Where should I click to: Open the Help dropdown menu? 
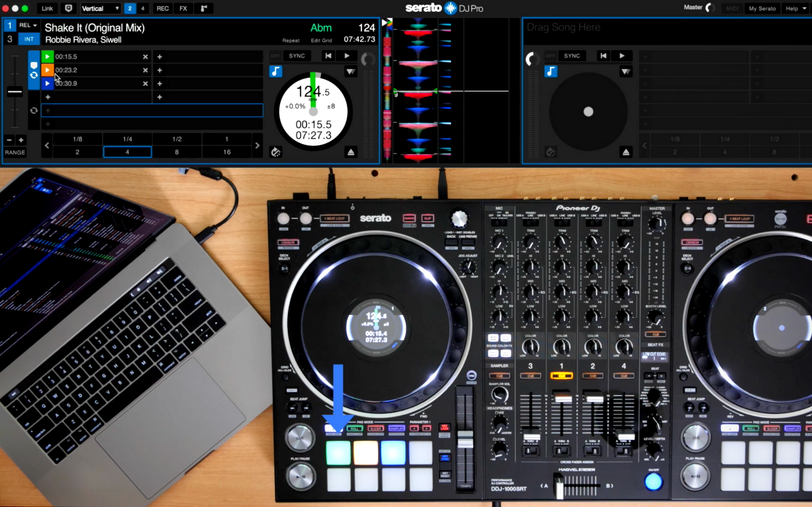click(795, 8)
